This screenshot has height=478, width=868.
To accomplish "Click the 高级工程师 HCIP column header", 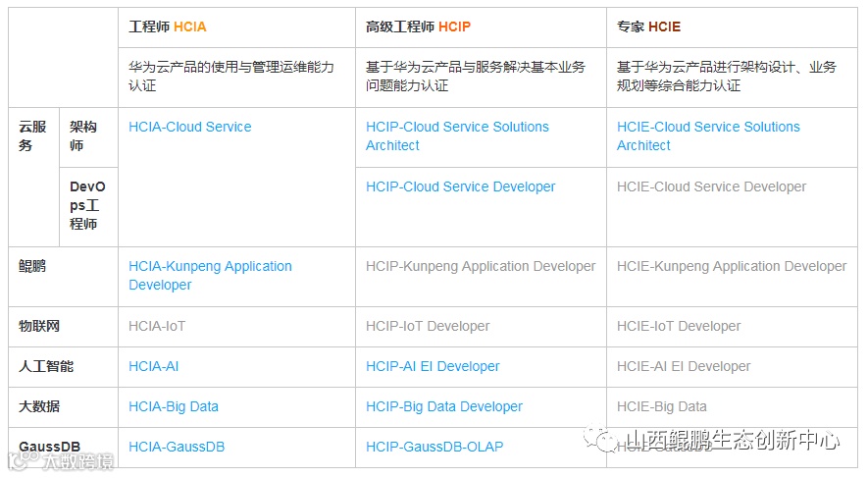I will tap(418, 27).
